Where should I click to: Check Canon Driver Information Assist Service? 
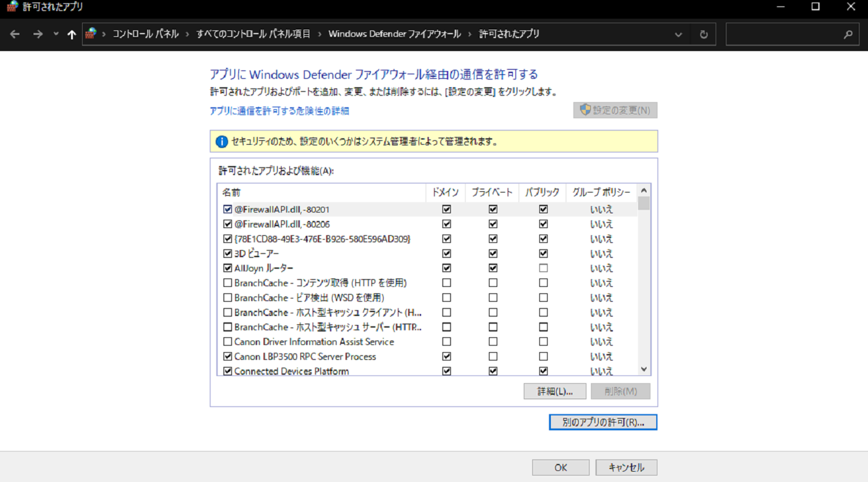[x=227, y=342]
